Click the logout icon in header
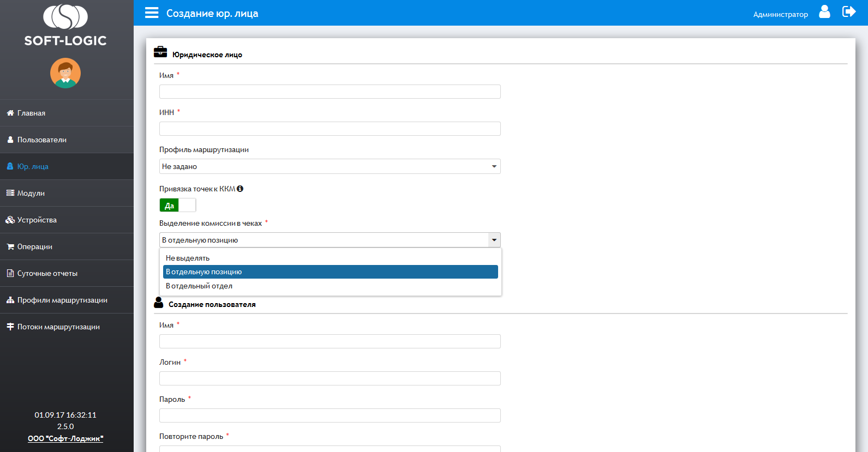 (x=849, y=11)
